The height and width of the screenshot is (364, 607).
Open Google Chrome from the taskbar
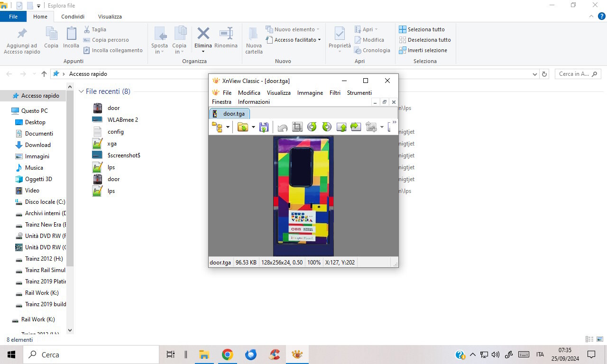228,355
